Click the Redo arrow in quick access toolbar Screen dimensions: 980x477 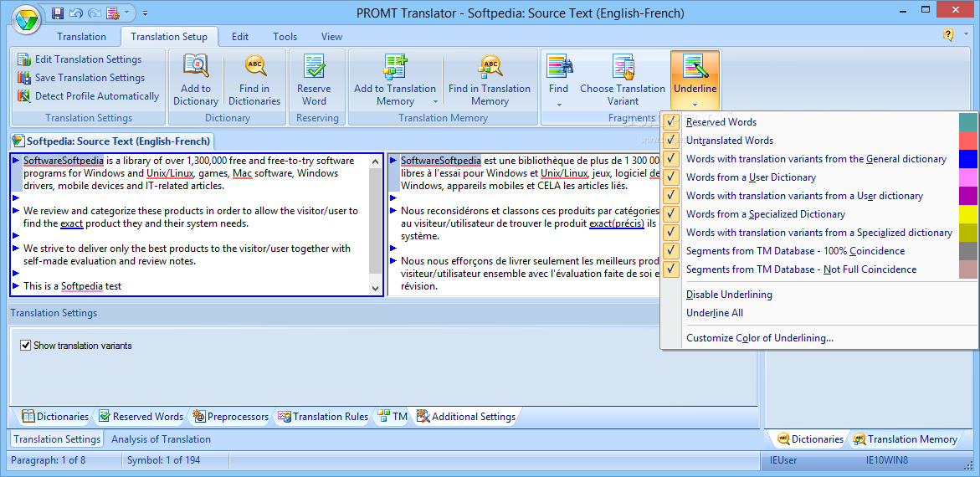coord(95,13)
